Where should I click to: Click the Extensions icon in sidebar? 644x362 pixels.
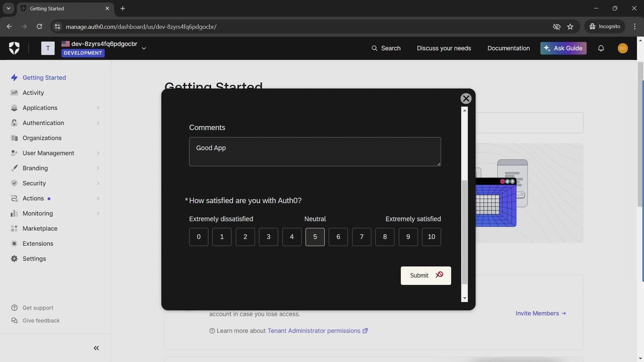(14, 244)
